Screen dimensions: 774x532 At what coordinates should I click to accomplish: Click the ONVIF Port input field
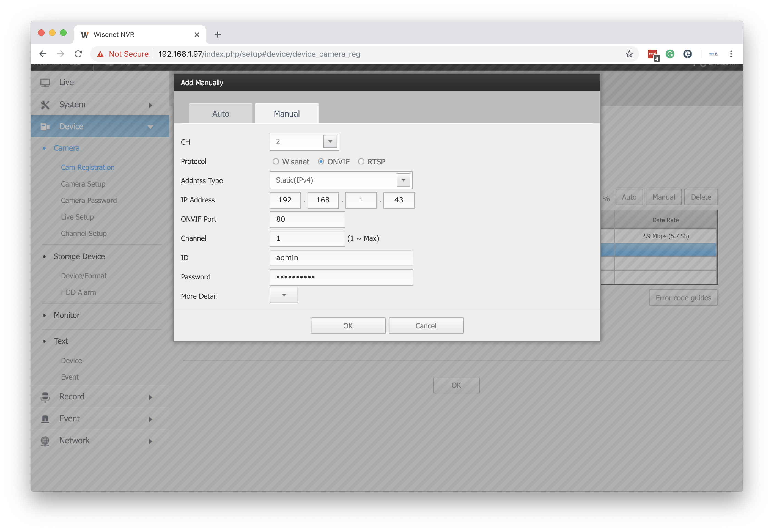[307, 219]
